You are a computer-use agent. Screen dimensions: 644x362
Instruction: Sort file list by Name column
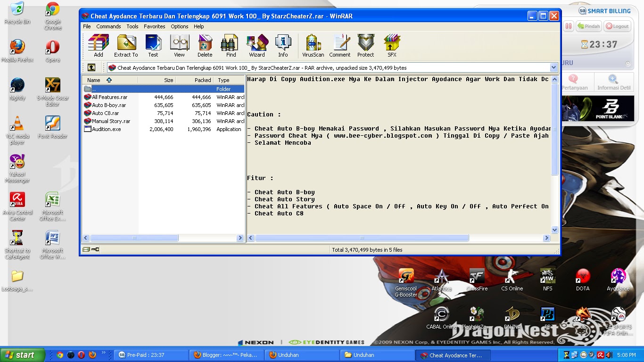pyautogui.click(x=110, y=80)
